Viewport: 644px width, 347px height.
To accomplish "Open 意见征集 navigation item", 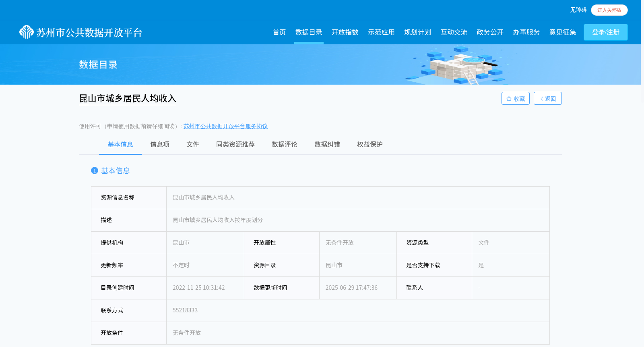I will pyautogui.click(x=563, y=32).
